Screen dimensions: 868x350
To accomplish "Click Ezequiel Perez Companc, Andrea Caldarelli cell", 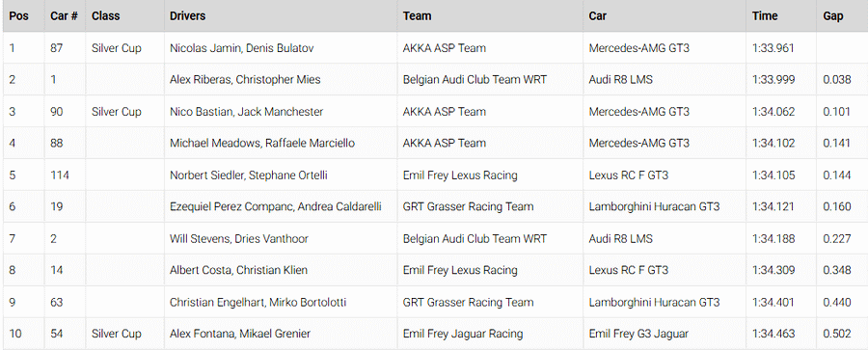I will [x=280, y=207].
